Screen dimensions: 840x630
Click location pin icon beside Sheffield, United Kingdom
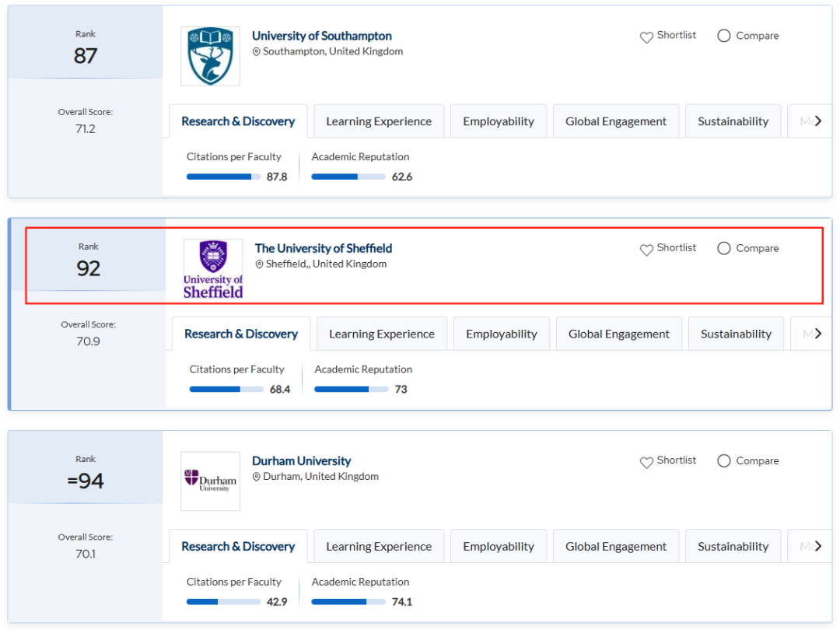259,264
